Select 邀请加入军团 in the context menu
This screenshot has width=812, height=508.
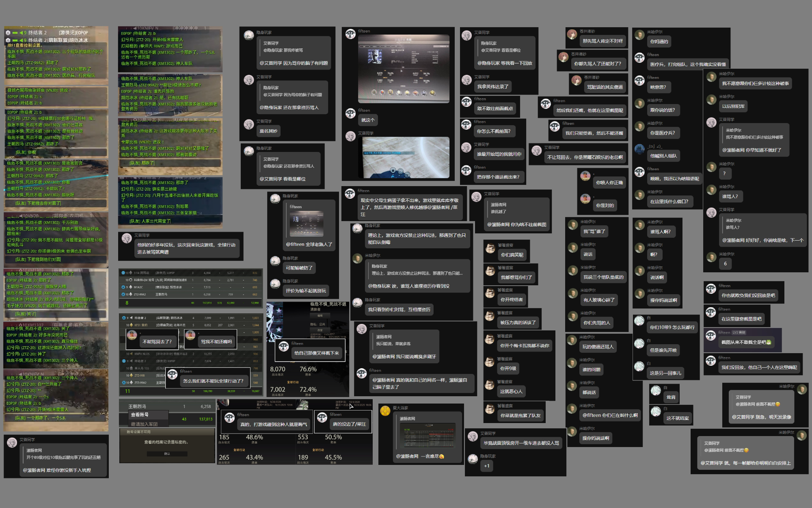(144, 424)
